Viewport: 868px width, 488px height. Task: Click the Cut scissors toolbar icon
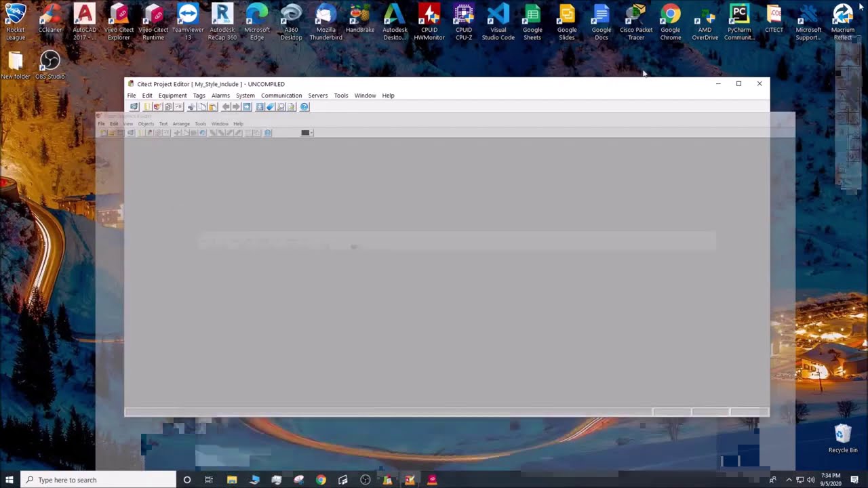coord(192,107)
